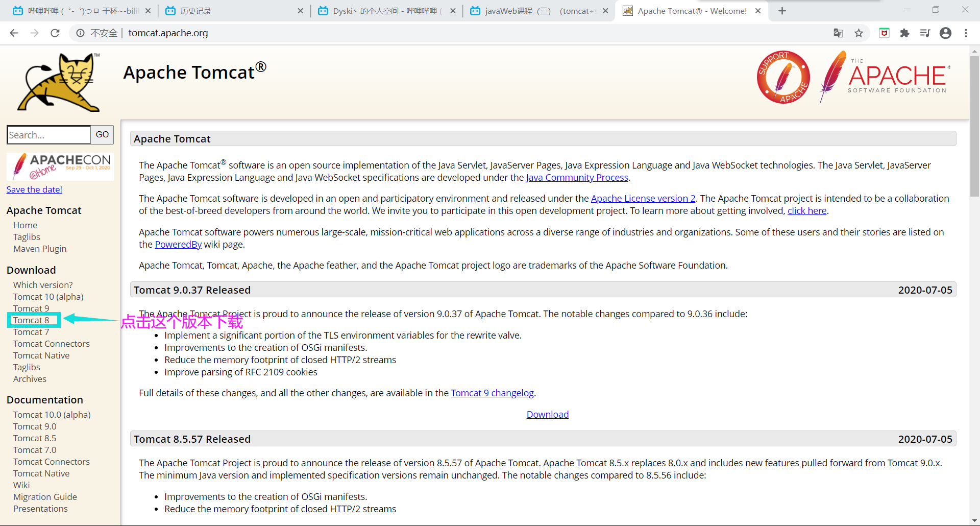Image resolution: width=980 pixels, height=526 pixels.
Task: Open Tomcat 7.0 documentation
Action: [x=35, y=450]
